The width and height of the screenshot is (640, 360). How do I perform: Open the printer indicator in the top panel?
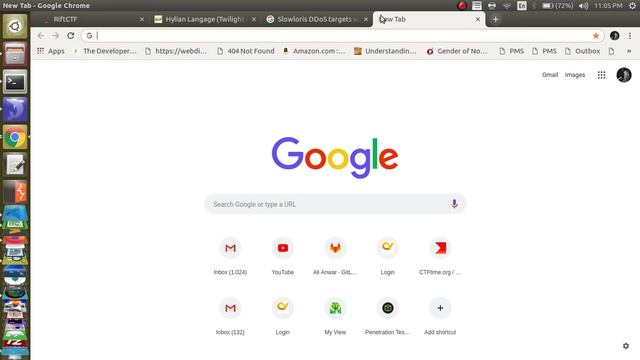tap(491, 6)
